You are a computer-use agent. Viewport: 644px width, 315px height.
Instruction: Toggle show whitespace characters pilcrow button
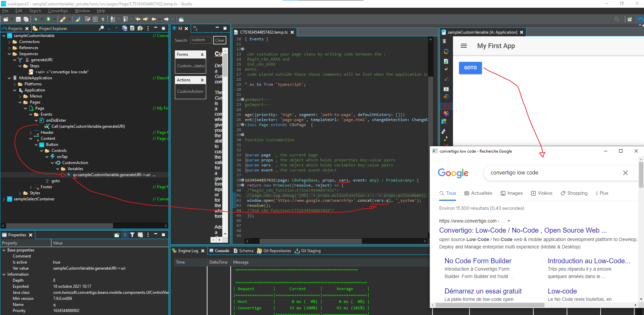(103, 19)
